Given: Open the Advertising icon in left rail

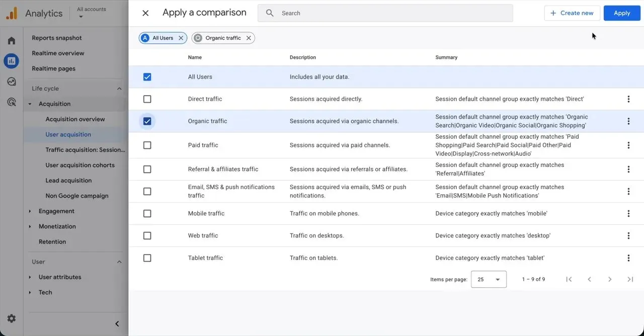Looking at the screenshot, I should [x=11, y=102].
